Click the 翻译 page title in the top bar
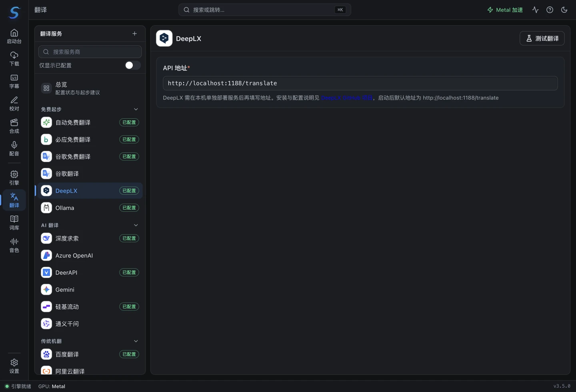The image size is (576, 392). [x=41, y=10]
